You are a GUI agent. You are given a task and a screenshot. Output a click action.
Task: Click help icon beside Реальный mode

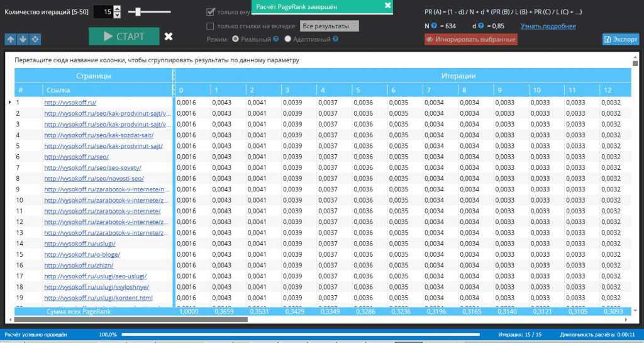[x=275, y=39]
